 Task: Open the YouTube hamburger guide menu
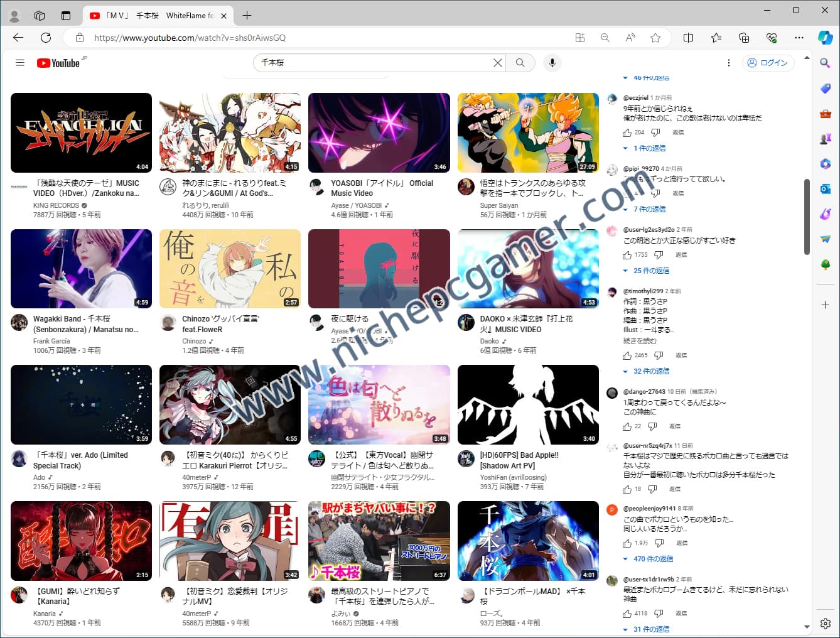coord(20,63)
